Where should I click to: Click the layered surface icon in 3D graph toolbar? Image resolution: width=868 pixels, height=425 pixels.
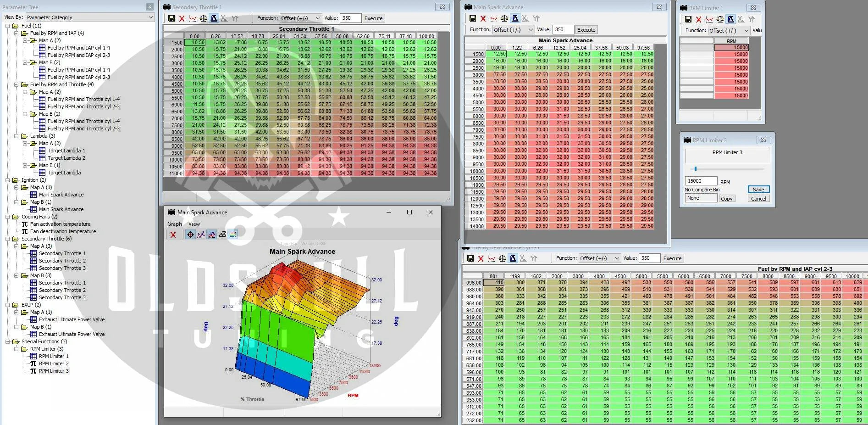pyautogui.click(x=222, y=235)
